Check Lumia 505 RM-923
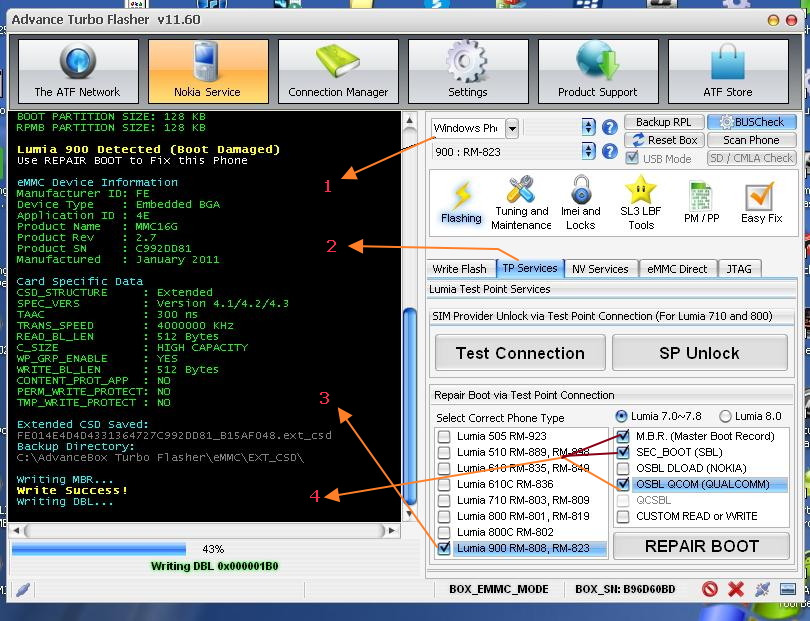This screenshot has width=810, height=621. [x=444, y=436]
